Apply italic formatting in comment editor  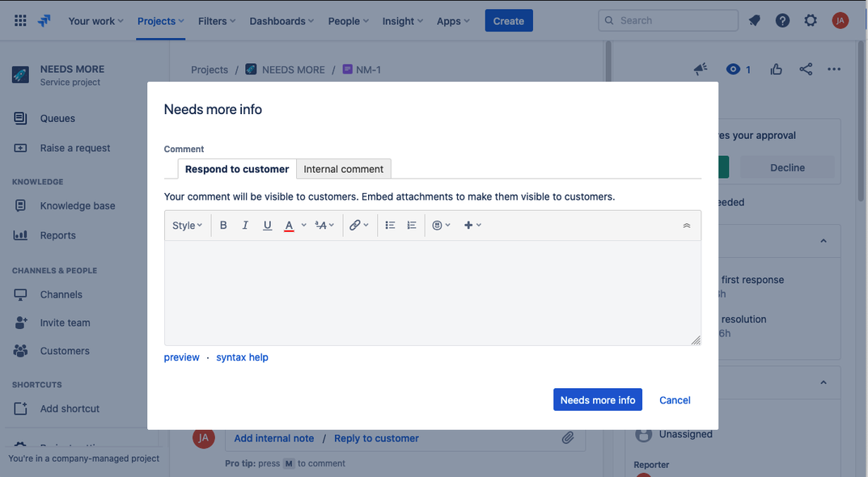pos(244,226)
